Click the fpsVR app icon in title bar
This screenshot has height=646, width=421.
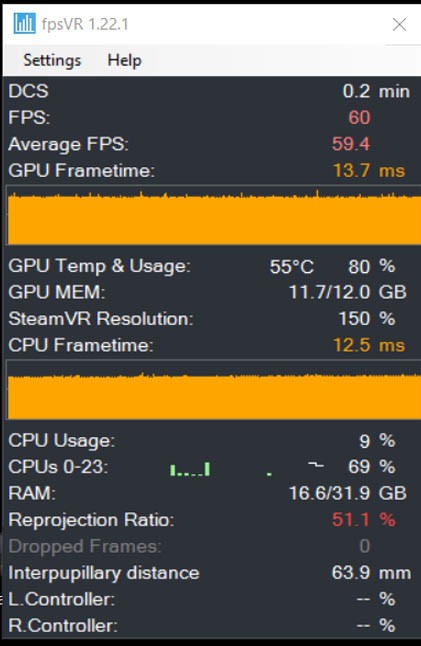(24, 23)
